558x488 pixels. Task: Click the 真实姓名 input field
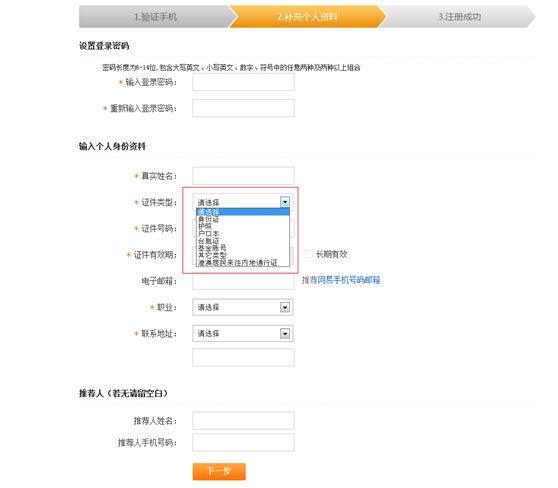243,176
